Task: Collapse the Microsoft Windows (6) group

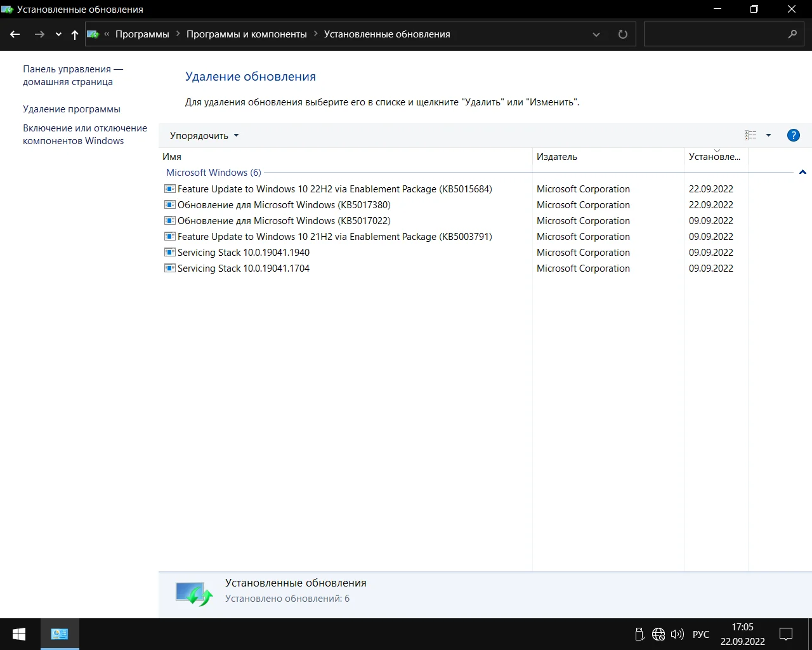Action: [x=802, y=173]
